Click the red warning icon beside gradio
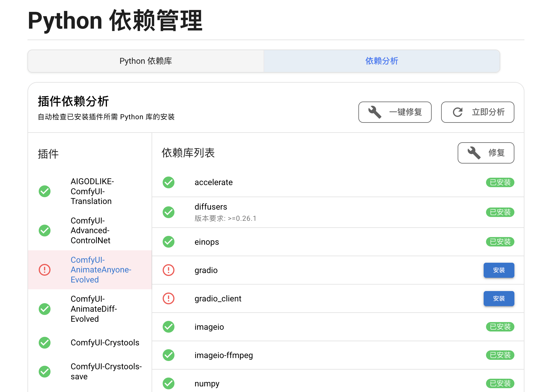This screenshot has width=546, height=392. (168, 270)
